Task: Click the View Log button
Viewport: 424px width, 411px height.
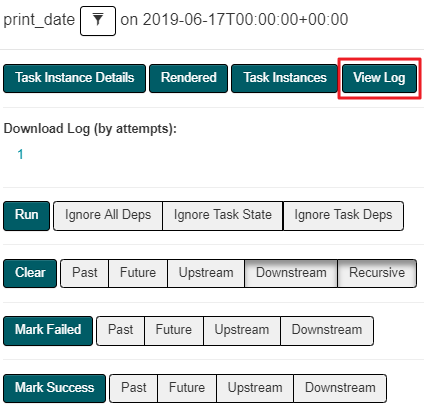Action: 379,78
